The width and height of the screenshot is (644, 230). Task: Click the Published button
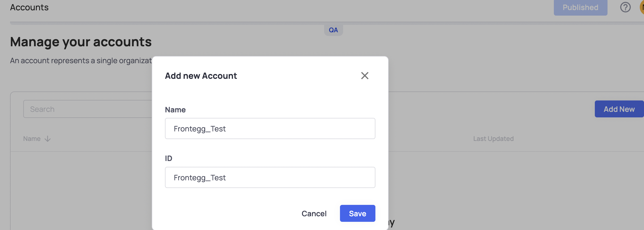pos(580,7)
